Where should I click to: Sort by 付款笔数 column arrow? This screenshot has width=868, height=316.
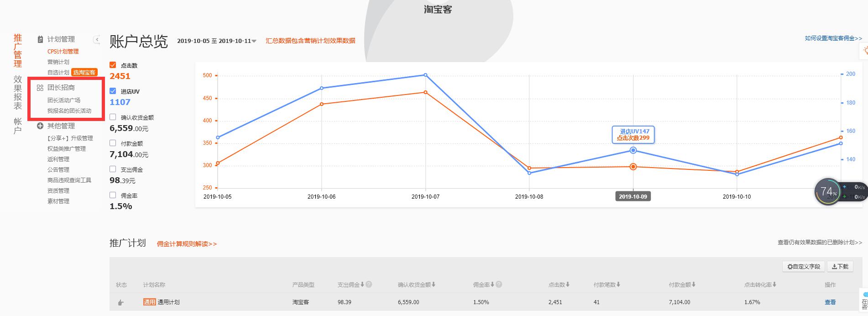618,284
